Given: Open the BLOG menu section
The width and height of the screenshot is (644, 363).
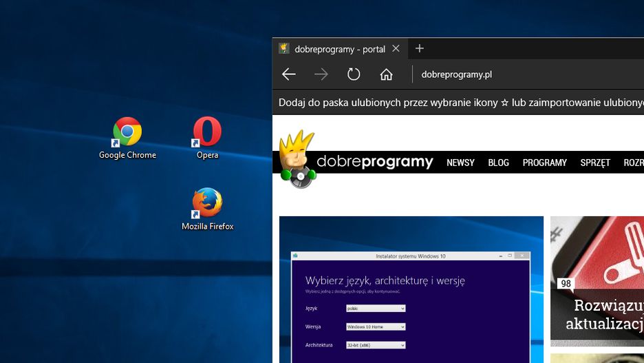Looking at the screenshot, I should click(499, 163).
